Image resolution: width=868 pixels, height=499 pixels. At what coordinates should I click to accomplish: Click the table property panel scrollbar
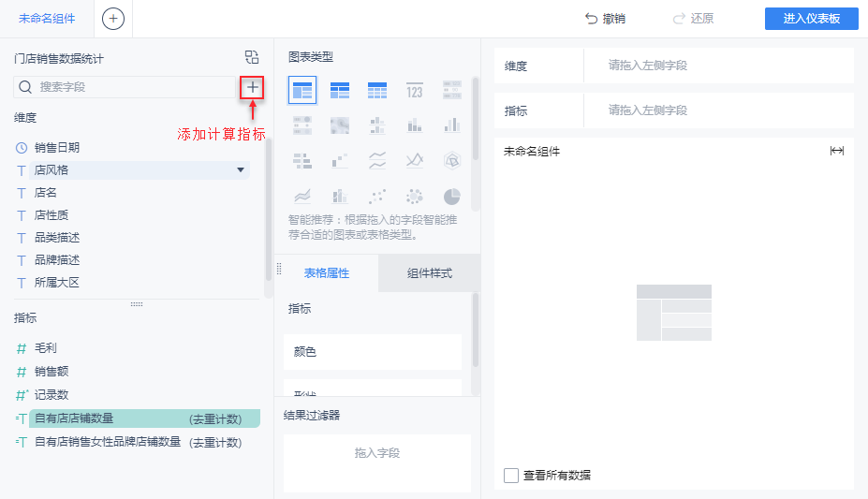point(475,330)
